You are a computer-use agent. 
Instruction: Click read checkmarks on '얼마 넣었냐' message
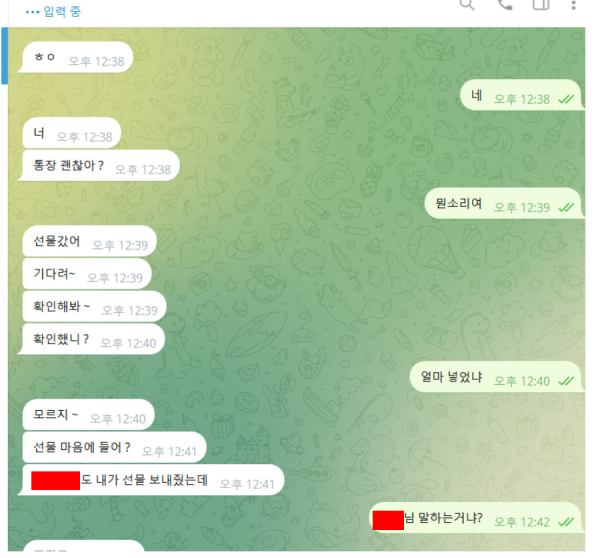coord(566,381)
